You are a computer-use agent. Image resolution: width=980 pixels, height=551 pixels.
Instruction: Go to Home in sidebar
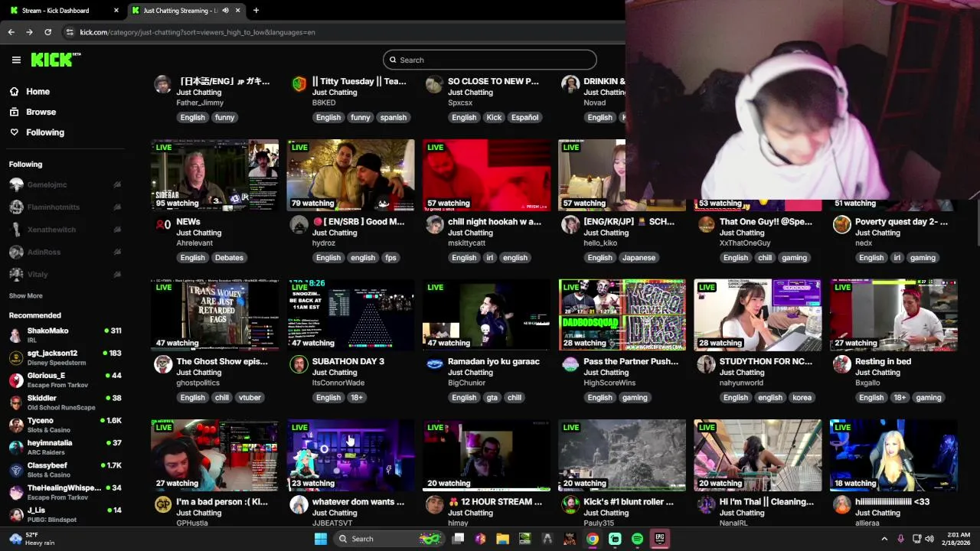click(38, 91)
